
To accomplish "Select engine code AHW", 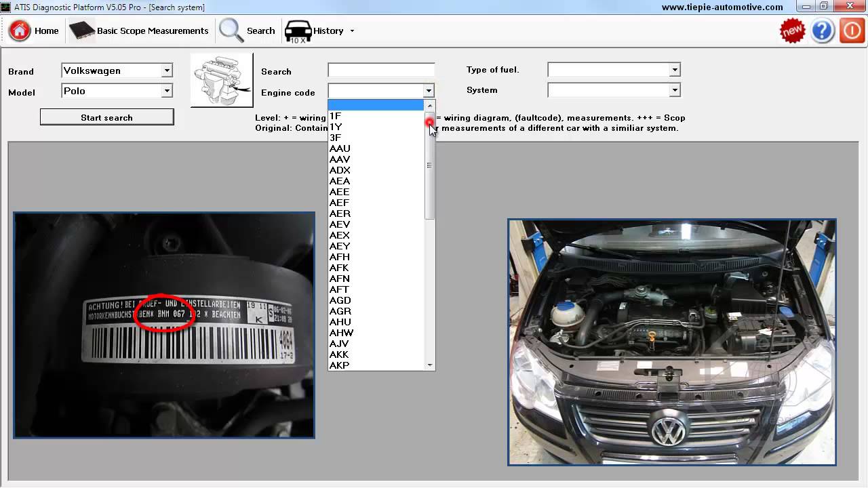I will (376, 333).
